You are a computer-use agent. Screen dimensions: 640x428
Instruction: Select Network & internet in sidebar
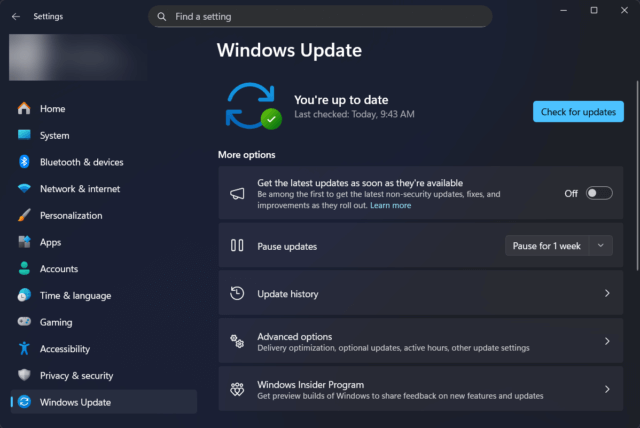[x=104, y=188]
